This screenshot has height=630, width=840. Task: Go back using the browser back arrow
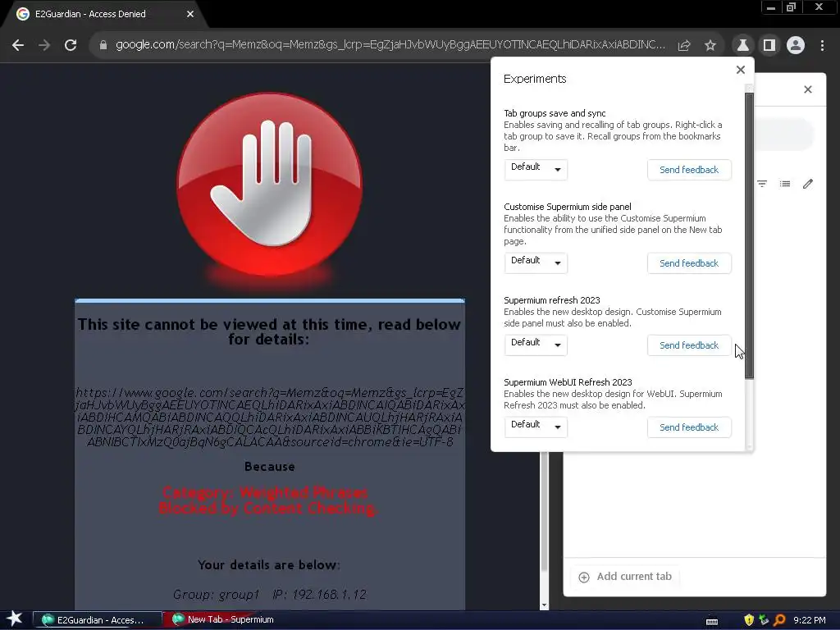[18, 46]
